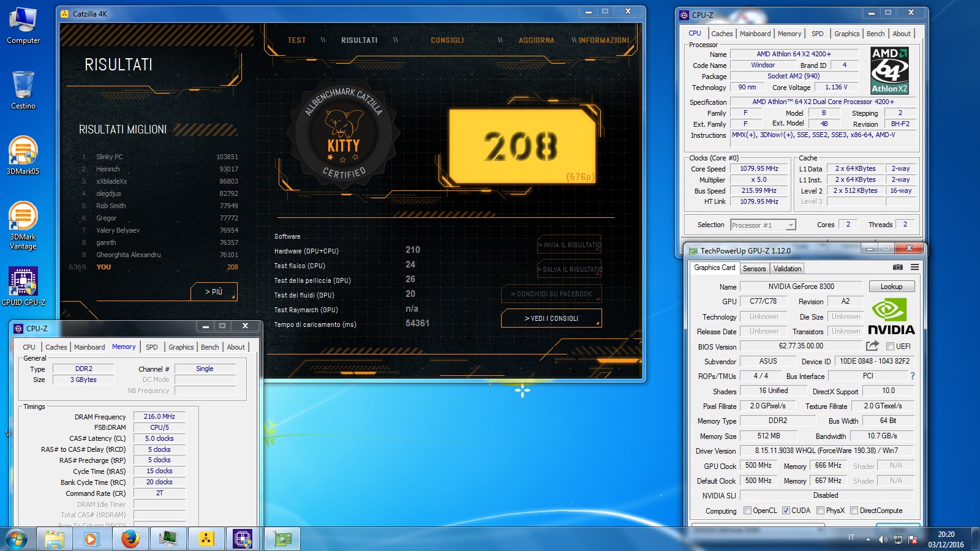Image resolution: width=980 pixels, height=551 pixels.
Task: Click the AMD Athlon X2 logo in CPU-Z
Action: click(890, 70)
